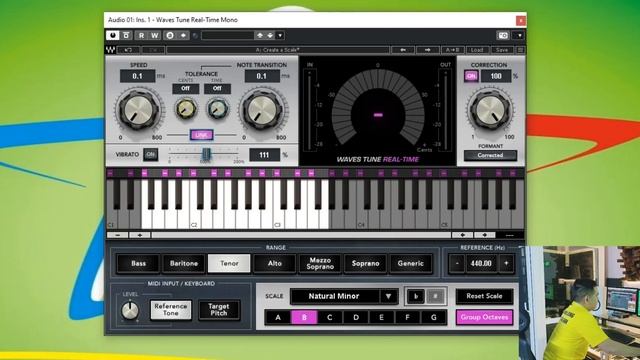The height and width of the screenshot is (360, 640).
Task: Enable automation Write (W) button
Action: point(155,36)
